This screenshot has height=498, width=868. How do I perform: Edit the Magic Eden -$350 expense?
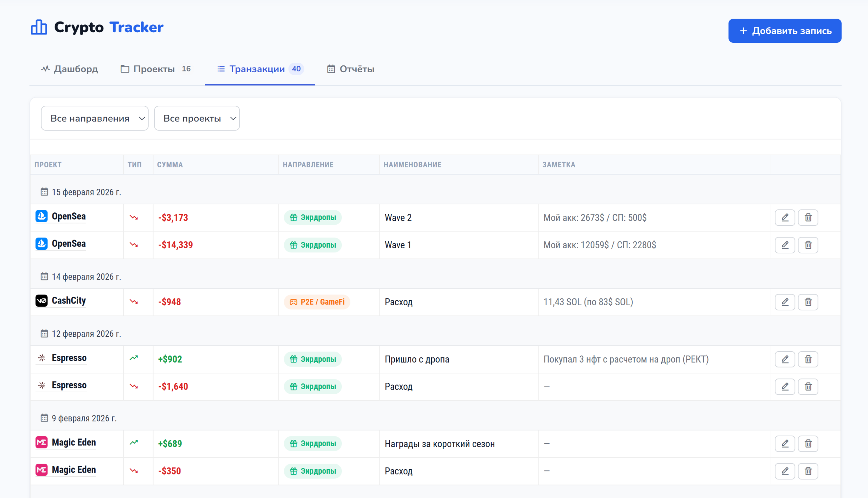pos(785,471)
